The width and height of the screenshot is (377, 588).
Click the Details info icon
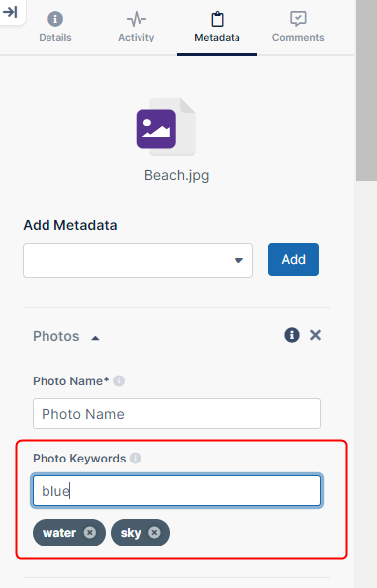coord(55,19)
